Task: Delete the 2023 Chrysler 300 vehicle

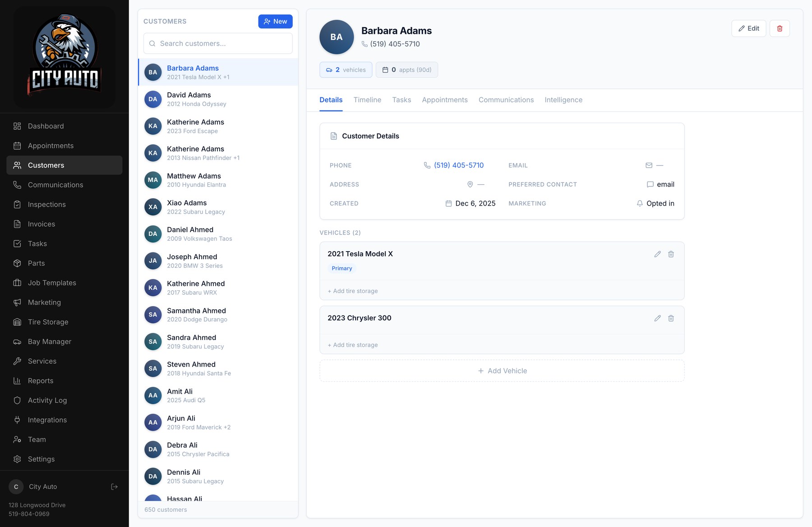Action: click(x=671, y=318)
